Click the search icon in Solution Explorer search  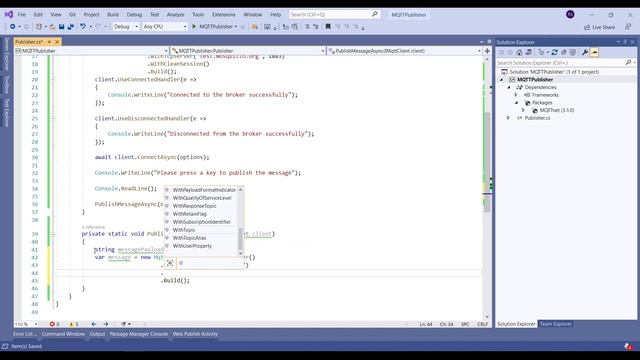coord(628,62)
